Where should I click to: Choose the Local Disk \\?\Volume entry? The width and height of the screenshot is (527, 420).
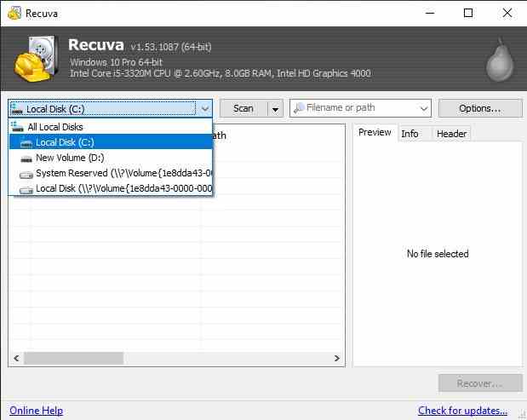pyautogui.click(x=111, y=188)
